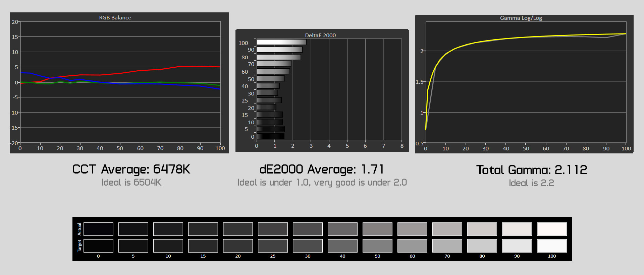Screen dimensions: 644x275
Task: Click the DeltaE bar for 0 percent
Action: coord(270,136)
